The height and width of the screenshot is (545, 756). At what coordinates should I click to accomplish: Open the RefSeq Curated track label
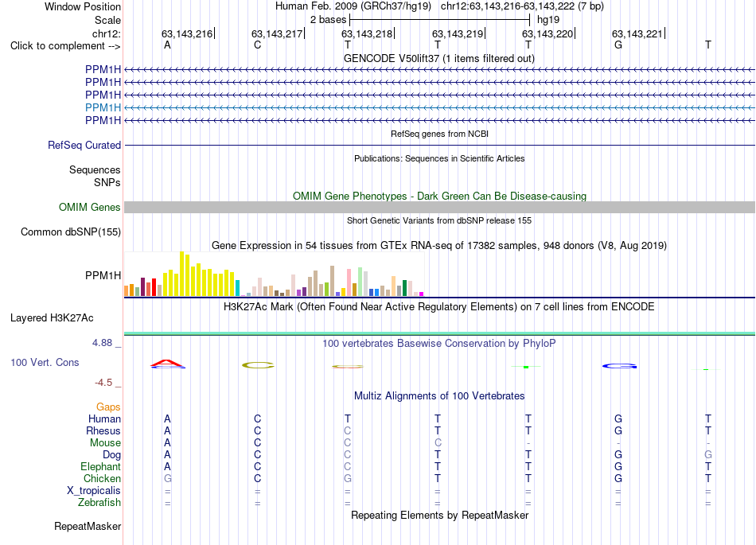click(84, 145)
